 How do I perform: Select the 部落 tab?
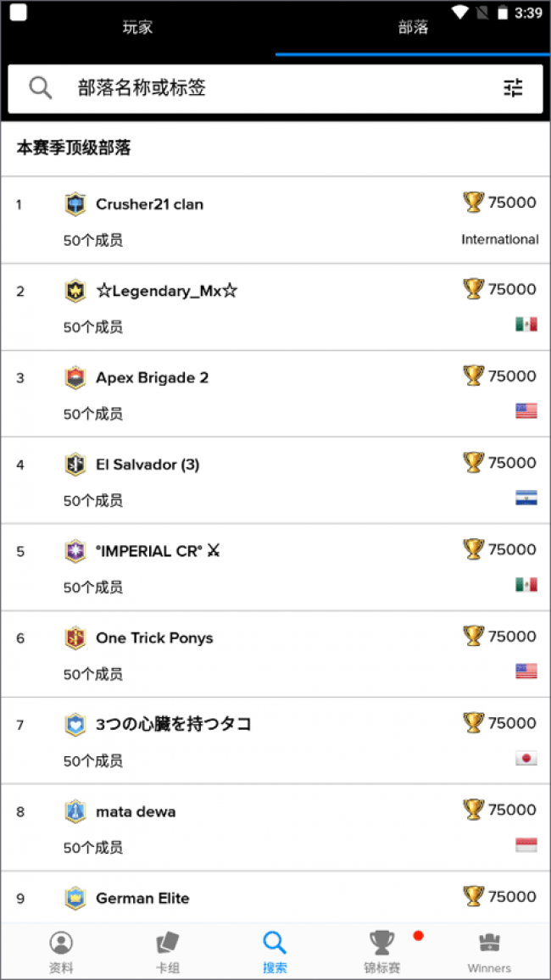pos(413,27)
